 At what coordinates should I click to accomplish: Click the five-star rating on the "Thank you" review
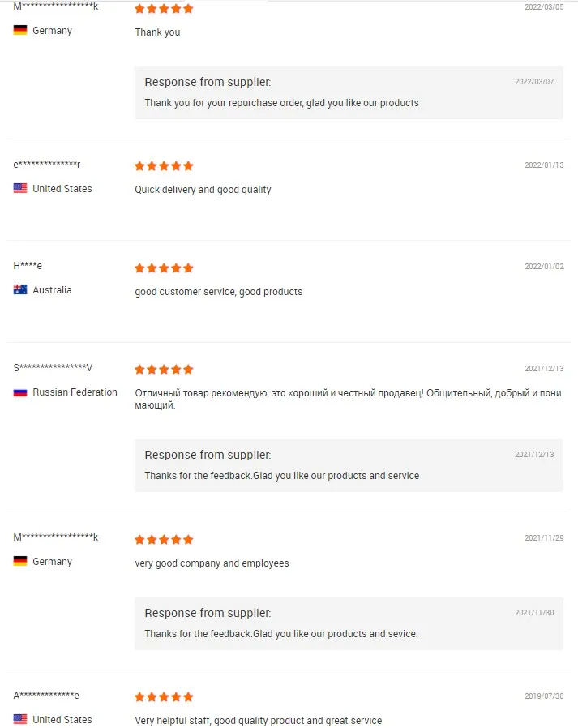pos(164,9)
